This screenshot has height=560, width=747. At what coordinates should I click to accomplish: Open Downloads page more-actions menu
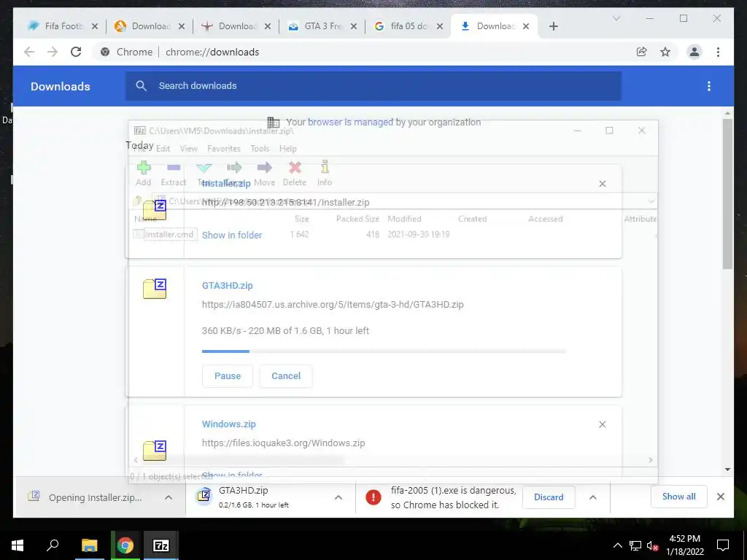[709, 86]
